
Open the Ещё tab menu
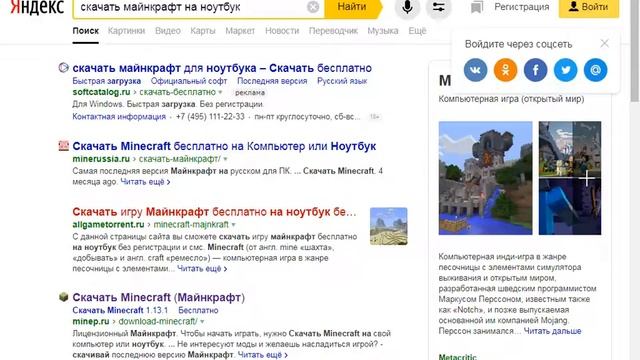click(x=417, y=31)
